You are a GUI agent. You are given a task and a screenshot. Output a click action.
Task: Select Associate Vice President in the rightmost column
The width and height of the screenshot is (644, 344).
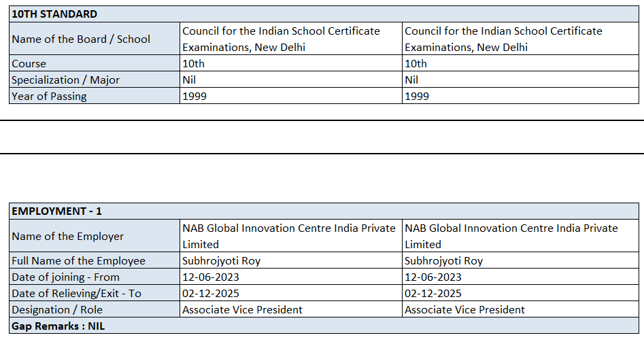[x=464, y=310]
